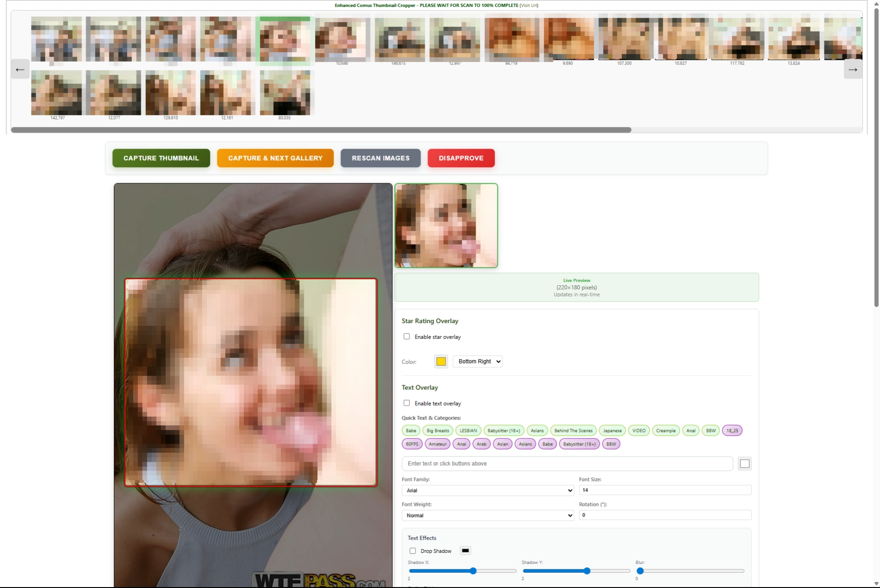Select the 60FPS quick text tag

pyautogui.click(x=412, y=444)
